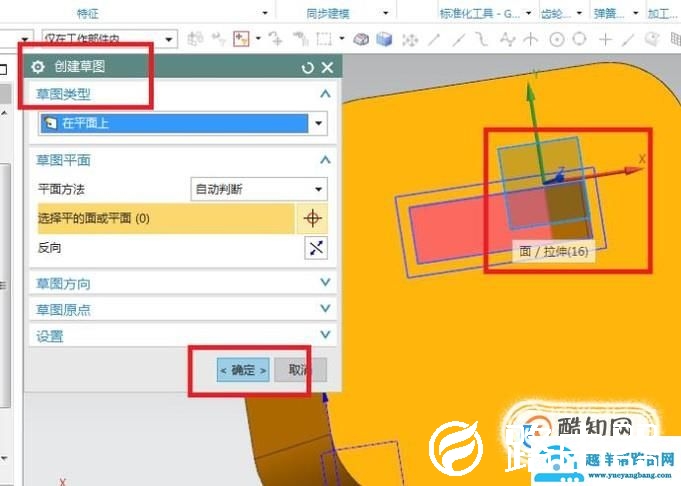Toggle the Enable Snap Point icon
Viewport: 681px width, 486px height.
pyautogui.click(x=410, y=40)
